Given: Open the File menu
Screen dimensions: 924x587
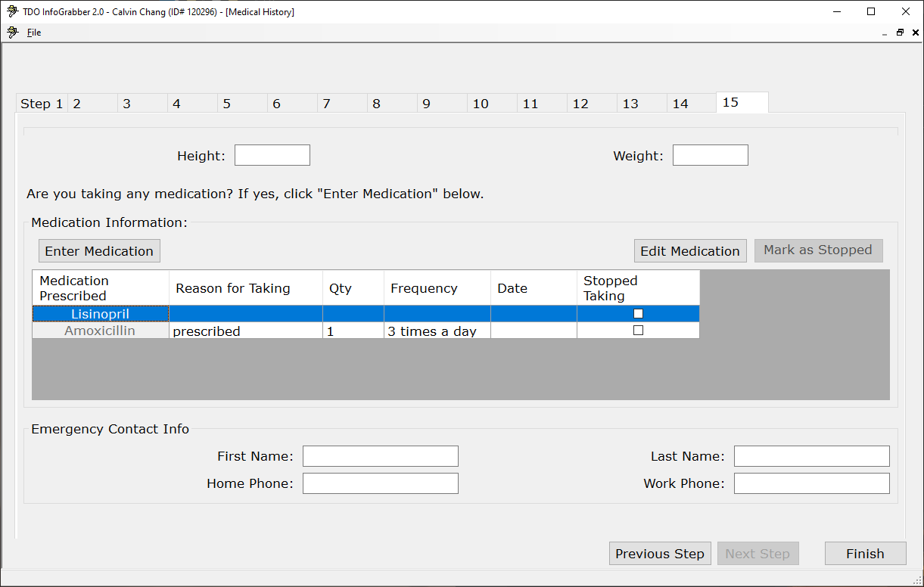Looking at the screenshot, I should tap(34, 33).
